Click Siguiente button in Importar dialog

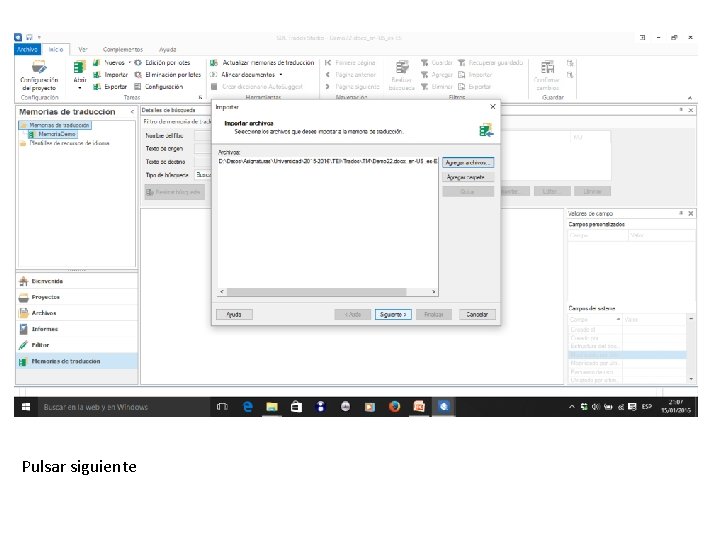point(393,315)
